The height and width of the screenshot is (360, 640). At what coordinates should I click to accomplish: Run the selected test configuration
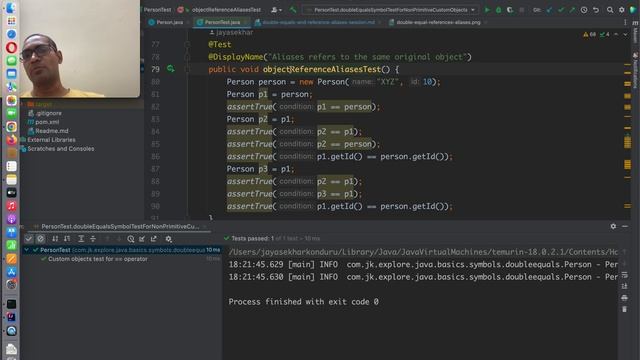pyautogui.click(x=487, y=10)
